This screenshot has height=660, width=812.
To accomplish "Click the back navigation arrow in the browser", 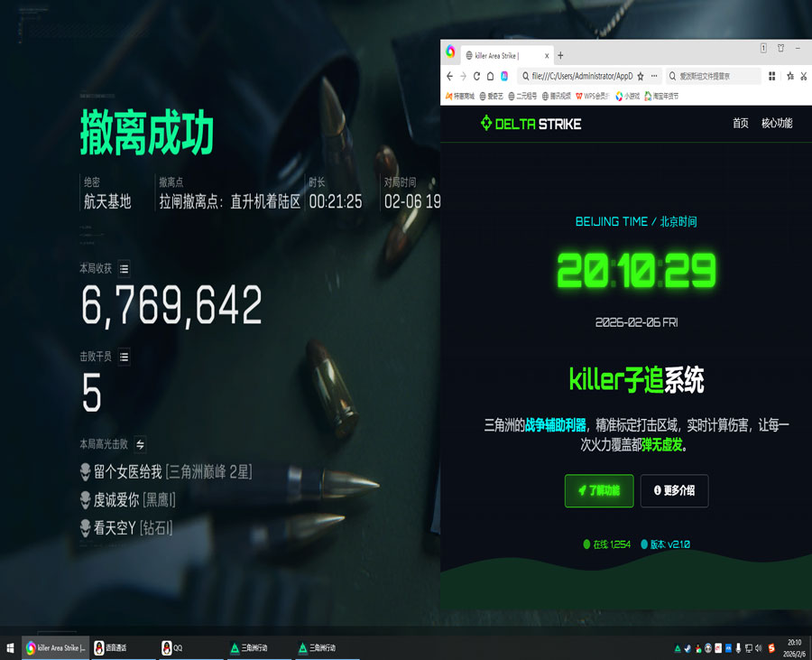I will tap(448, 76).
